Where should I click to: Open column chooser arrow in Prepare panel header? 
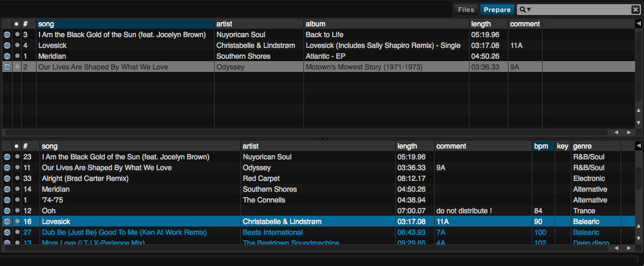639,24
